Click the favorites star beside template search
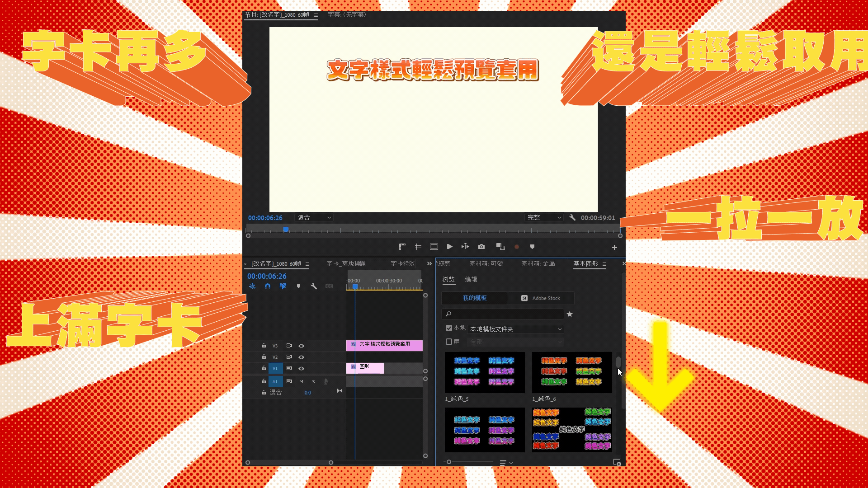This screenshot has width=868, height=488. tap(570, 314)
